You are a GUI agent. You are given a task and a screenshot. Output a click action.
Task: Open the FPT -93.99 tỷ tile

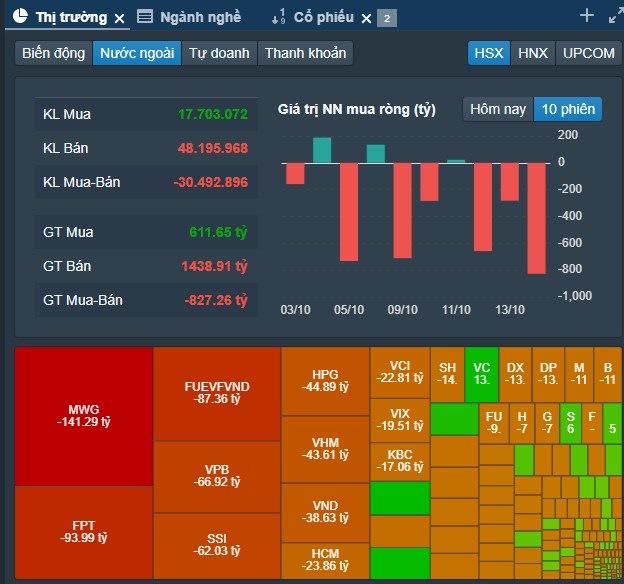coord(84,532)
